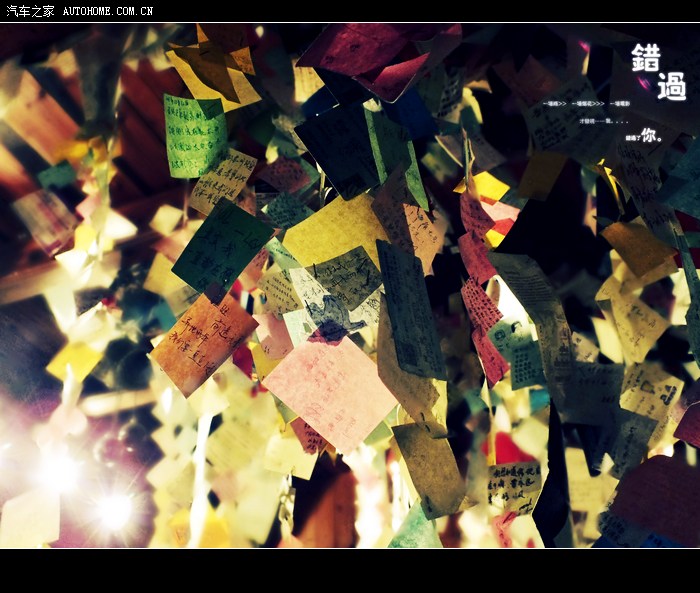700x593 pixels.
Task: Click the white handwritten note at bottom right
Action: coord(514,486)
